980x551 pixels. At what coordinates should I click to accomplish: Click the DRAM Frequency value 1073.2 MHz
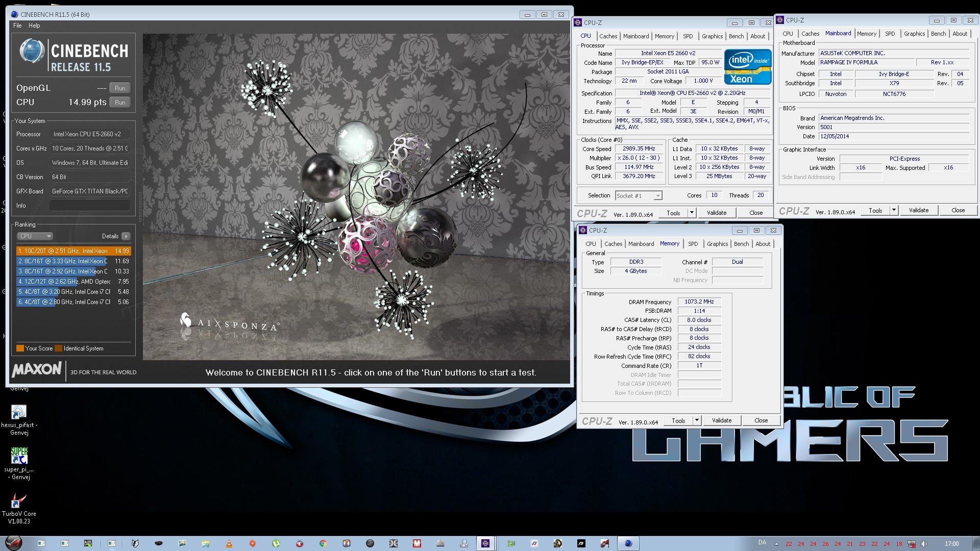coord(699,302)
